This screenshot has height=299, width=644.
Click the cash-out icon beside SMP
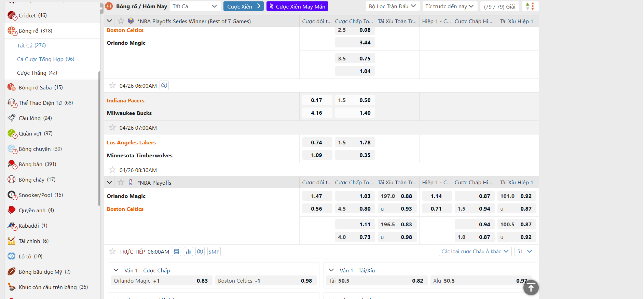200,252
